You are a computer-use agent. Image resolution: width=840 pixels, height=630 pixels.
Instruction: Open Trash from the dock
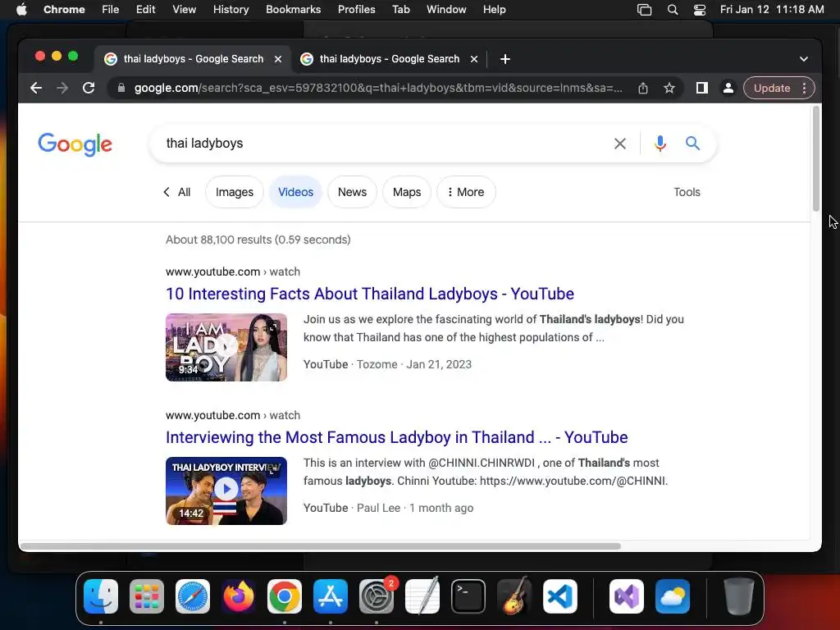tap(739, 596)
